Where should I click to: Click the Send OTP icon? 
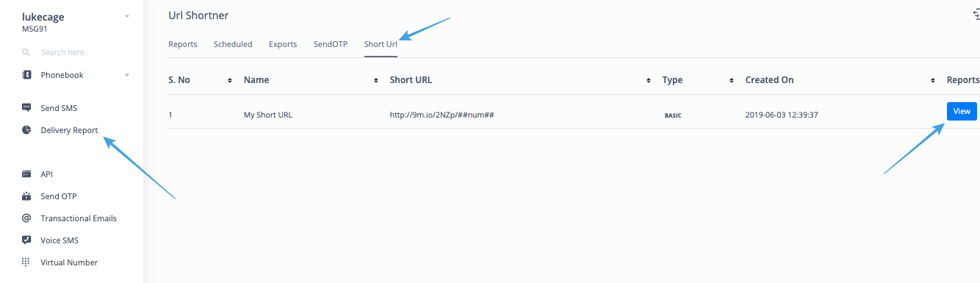tap(26, 196)
